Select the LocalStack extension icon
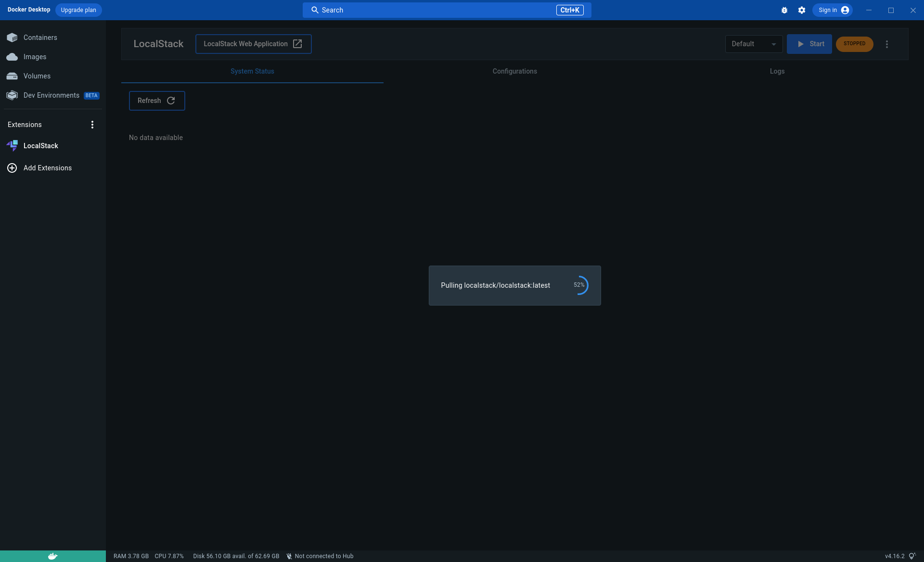The height and width of the screenshot is (562, 924). pos(12,145)
